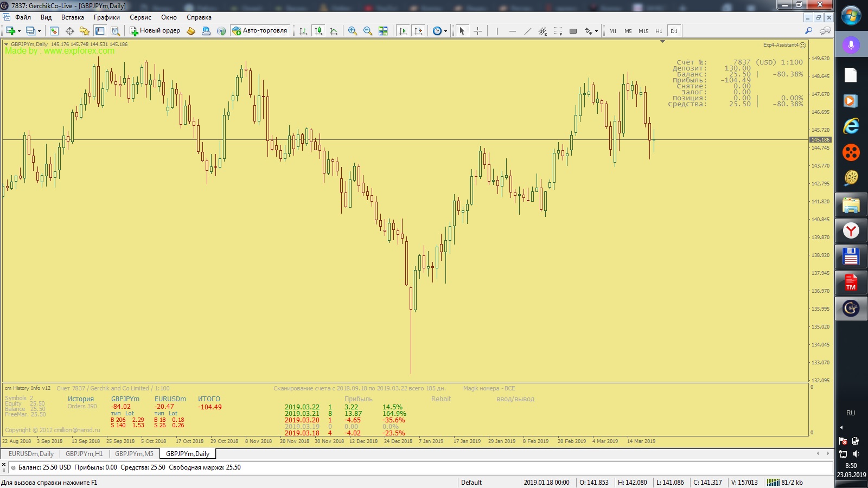This screenshot has width=868, height=488.
Task: Zoom in on the chart
Action: [353, 31]
